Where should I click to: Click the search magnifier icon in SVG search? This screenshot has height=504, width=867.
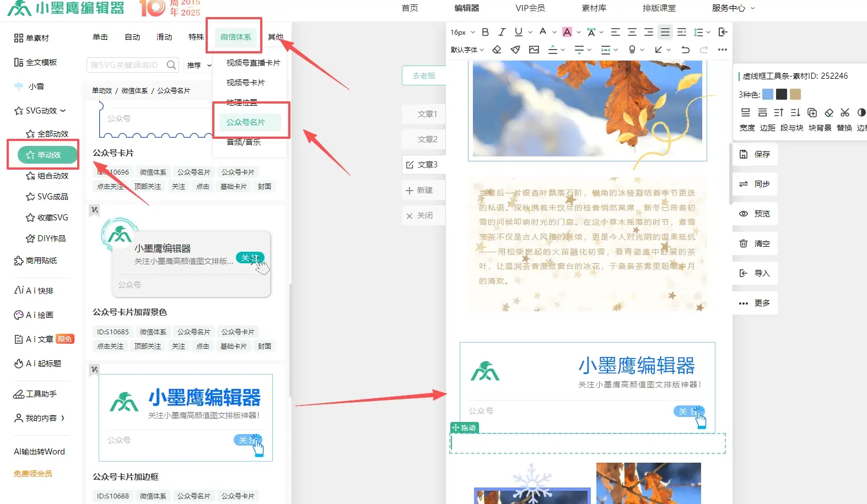click(171, 65)
